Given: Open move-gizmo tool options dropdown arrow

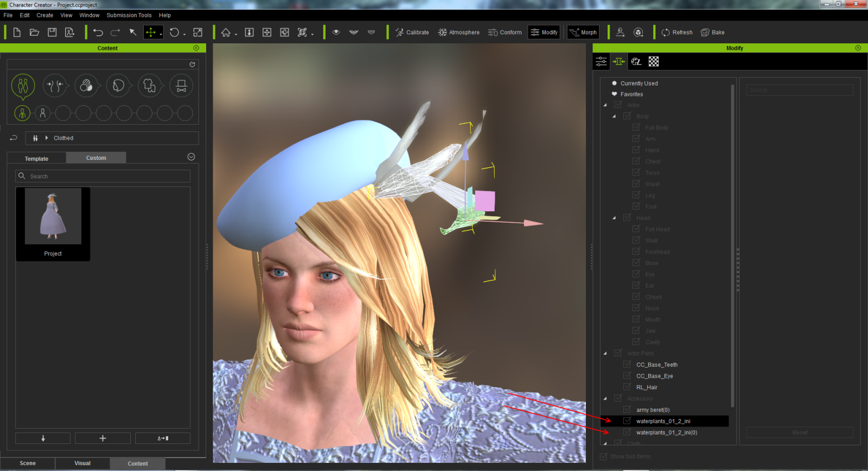Looking at the screenshot, I should point(161,35).
